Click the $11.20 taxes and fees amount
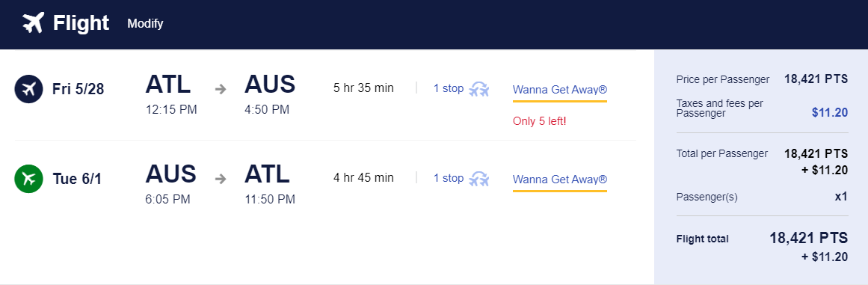 click(x=830, y=113)
